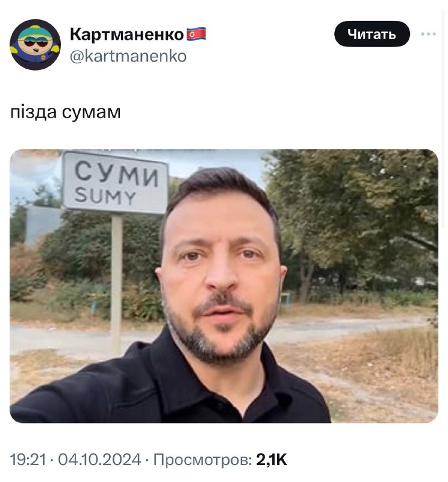Open the Cartman profile avatar
Image resolution: width=448 pixels, height=482 pixels.
pos(35,45)
